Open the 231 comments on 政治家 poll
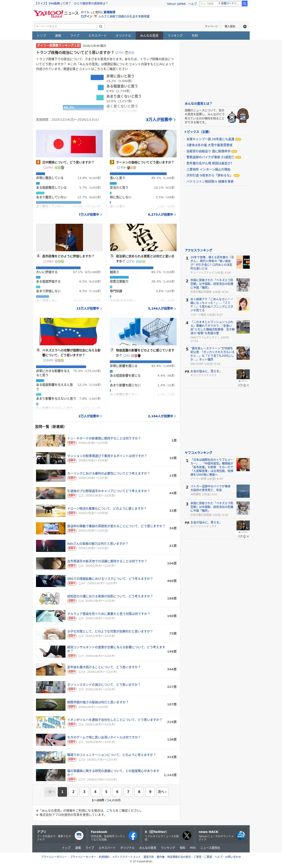 [130, 261]
